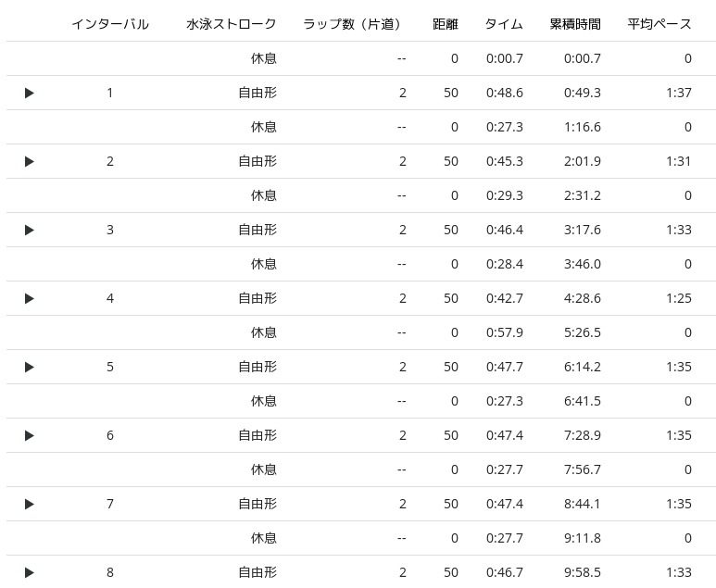
Task: Click the 0:57.9 rest time cell
Action: (504, 332)
